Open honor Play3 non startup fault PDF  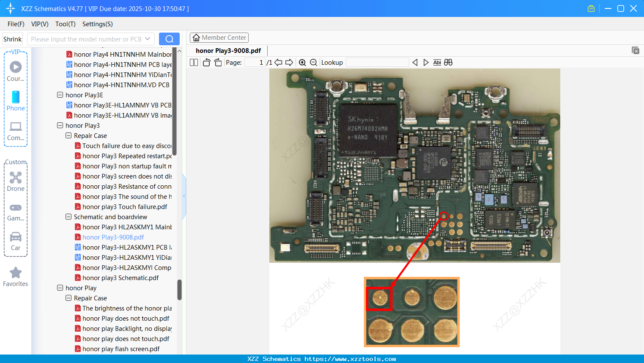click(x=123, y=166)
